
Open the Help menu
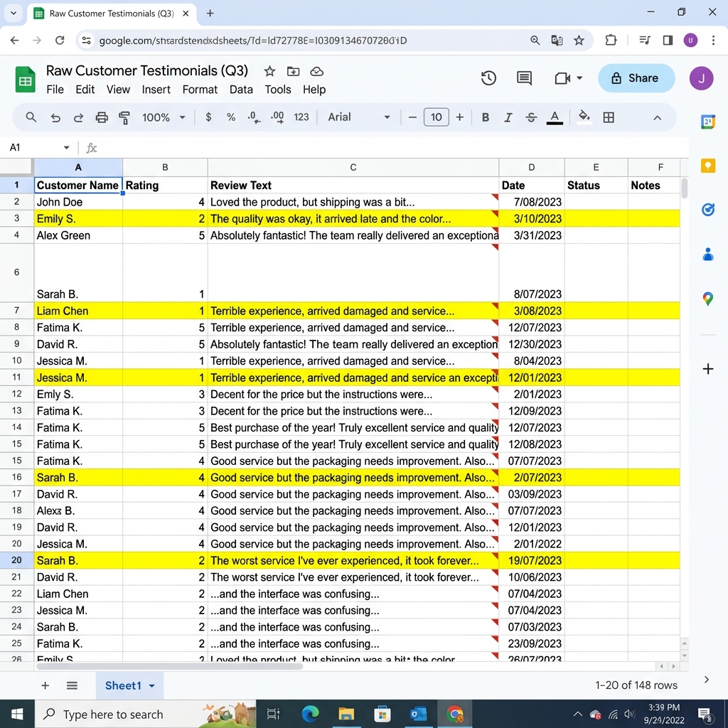coord(314,90)
